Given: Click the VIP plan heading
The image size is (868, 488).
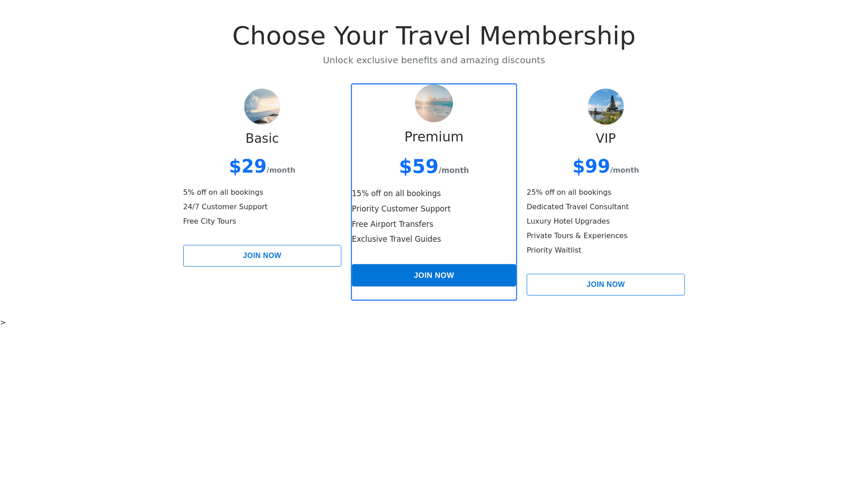Looking at the screenshot, I should 606,138.
